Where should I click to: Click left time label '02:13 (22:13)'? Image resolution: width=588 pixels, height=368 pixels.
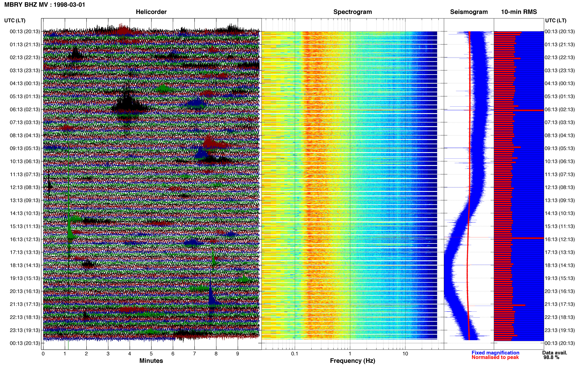tap(25, 57)
